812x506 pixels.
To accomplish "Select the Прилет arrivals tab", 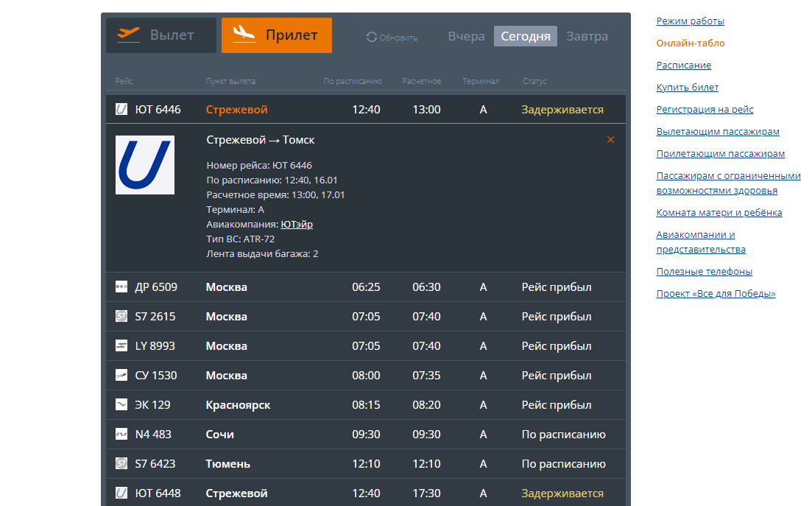I will (x=277, y=35).
